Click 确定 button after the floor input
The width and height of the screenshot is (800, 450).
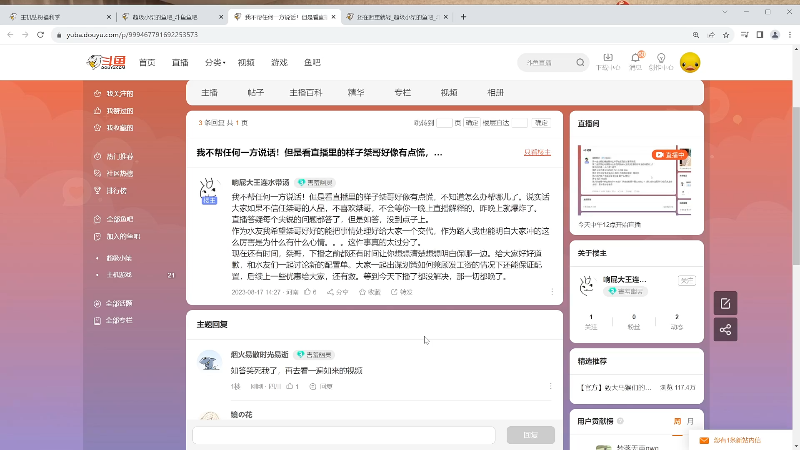click(x=541, y=123)
